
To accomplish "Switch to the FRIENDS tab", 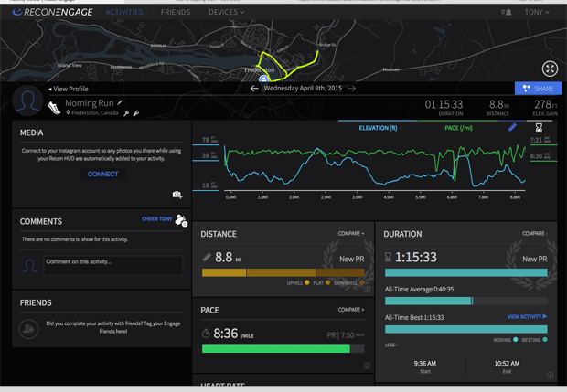I will click(x=175, y=12).
